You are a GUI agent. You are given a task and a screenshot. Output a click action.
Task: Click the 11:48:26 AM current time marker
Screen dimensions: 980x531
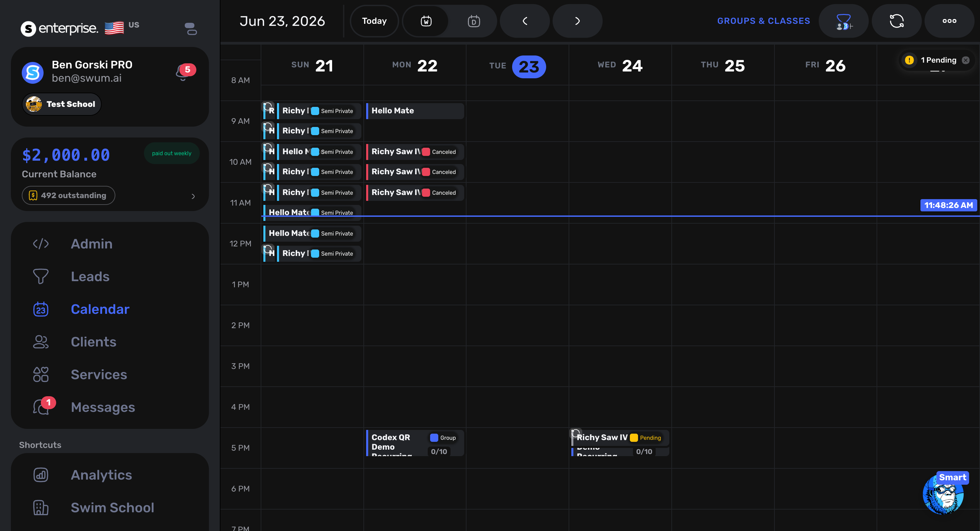948,205
